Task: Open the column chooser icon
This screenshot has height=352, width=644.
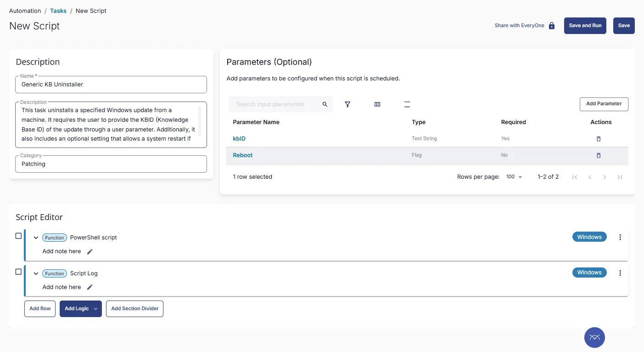Action: tap(377, 105)
